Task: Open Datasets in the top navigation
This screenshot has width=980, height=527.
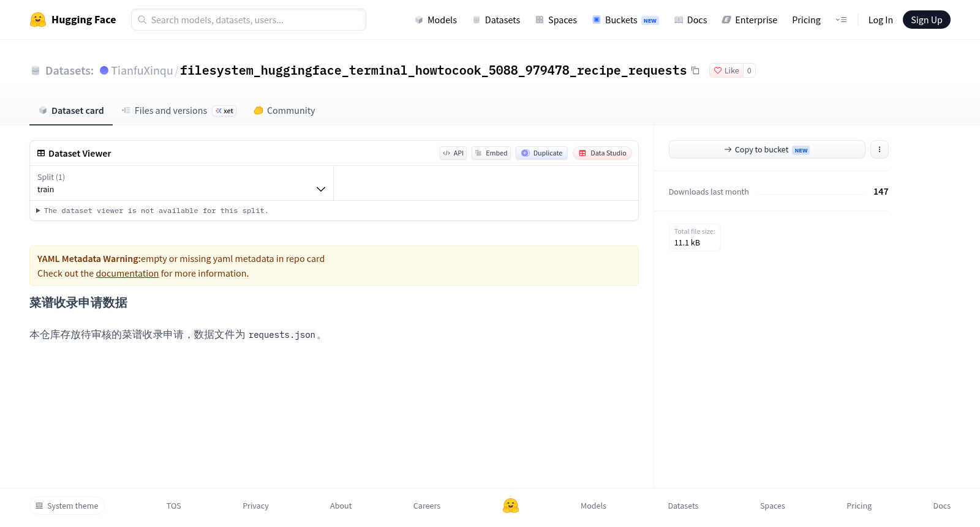Action: (496, 20)
